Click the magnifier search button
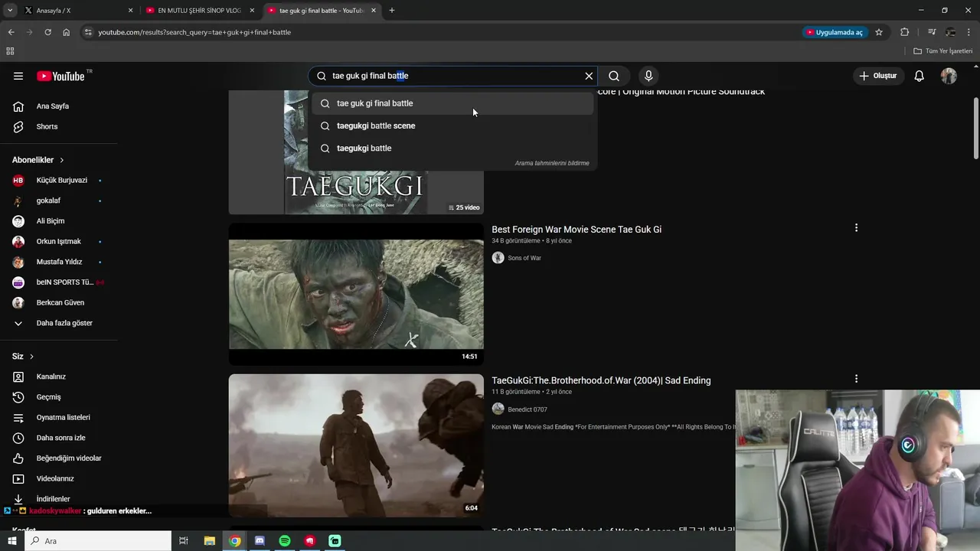980x551 pixels. pyautogui.click(x=614, y=76)
